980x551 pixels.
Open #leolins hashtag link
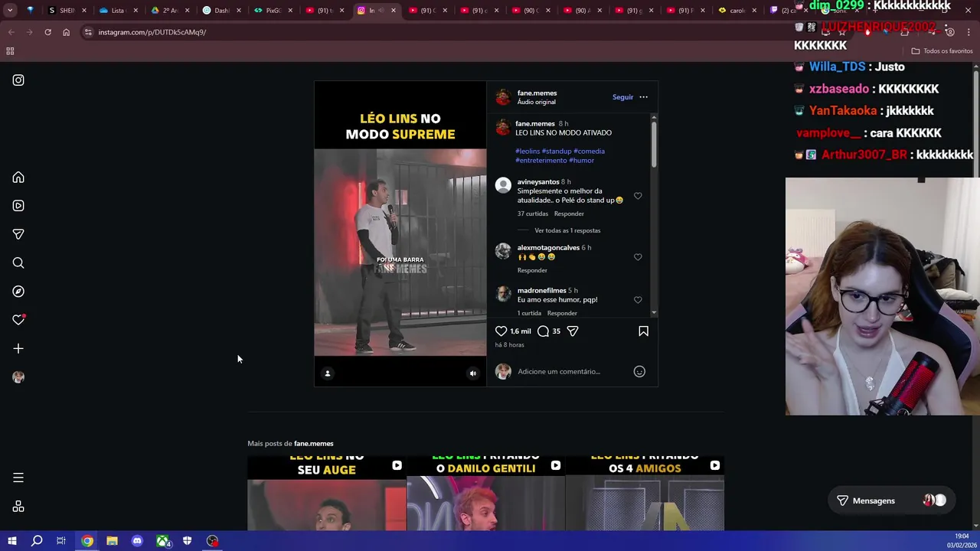point(528,152)
